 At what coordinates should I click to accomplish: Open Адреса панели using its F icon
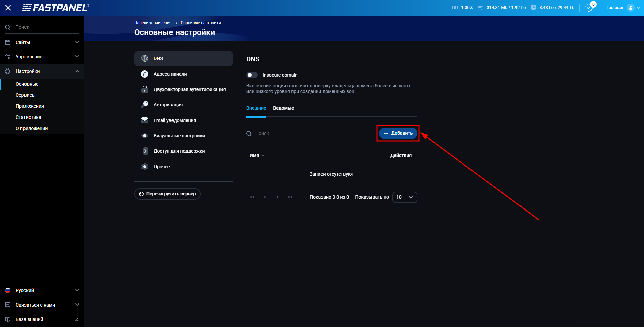(145, 74)
